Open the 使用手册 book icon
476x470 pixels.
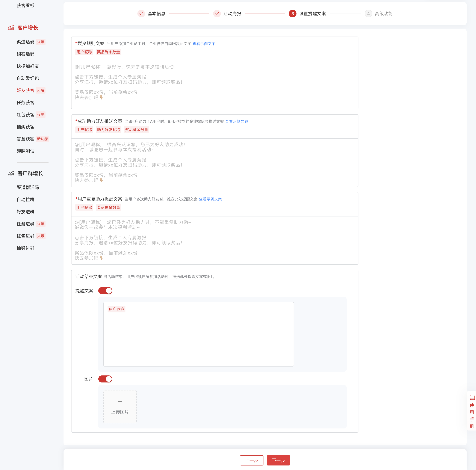[472, 397]
